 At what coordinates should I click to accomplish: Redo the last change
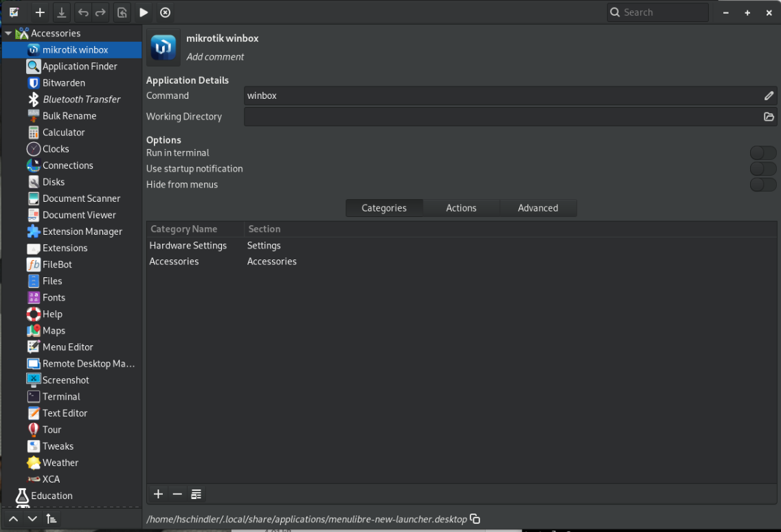[100, 12]
